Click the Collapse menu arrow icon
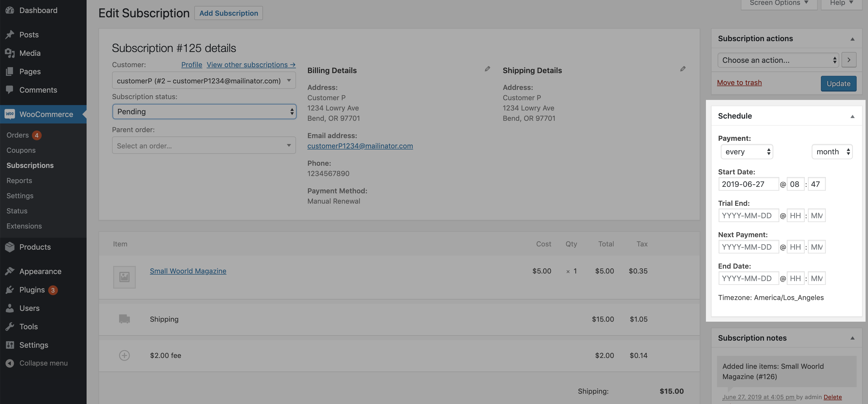 tap(9, 363)
